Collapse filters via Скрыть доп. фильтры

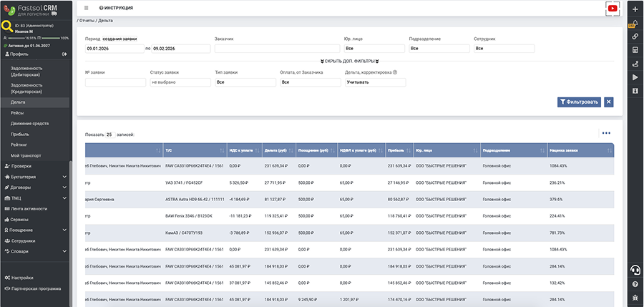point(349,62)
